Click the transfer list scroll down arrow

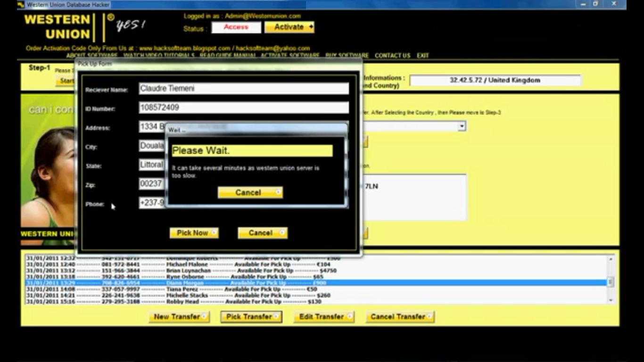click(611, 301)
